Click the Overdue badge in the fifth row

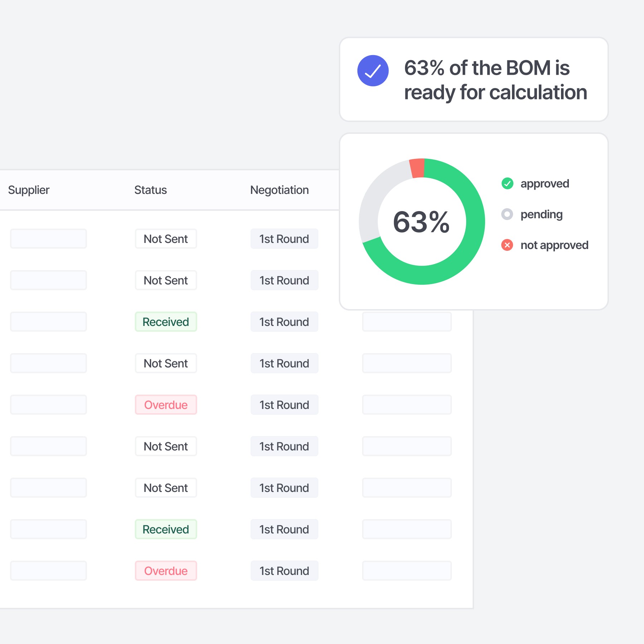(x=166, y=405)
